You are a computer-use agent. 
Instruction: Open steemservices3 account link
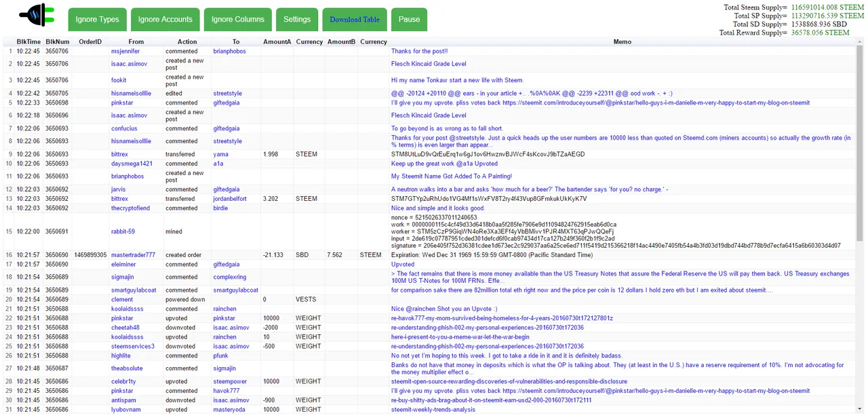click(x=133, y=347)
